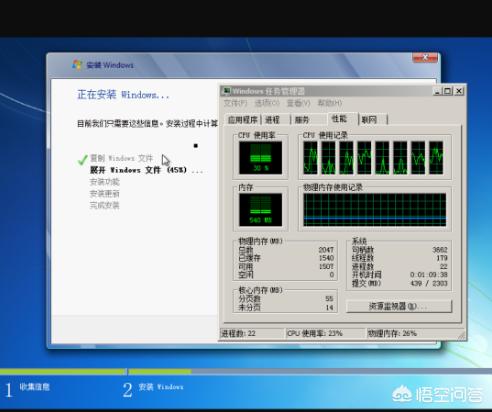Image resolution: width=492 pixels, height=412 pixels.
Task: Open the 选项(O) menu in Task Manager
Action: click(267, 103)
